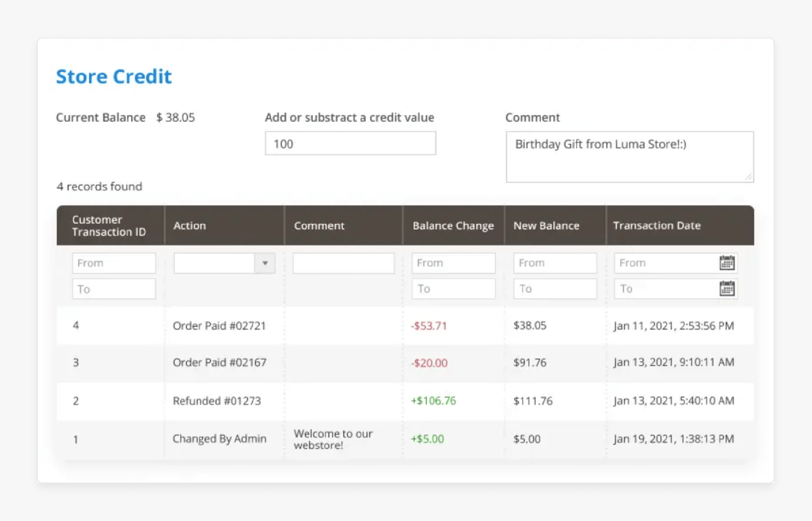Screen dimensions: 812x521
Task: Click date Jan 13, 2021, 9:10:11 AM
Action: click(x=674, y=362)
